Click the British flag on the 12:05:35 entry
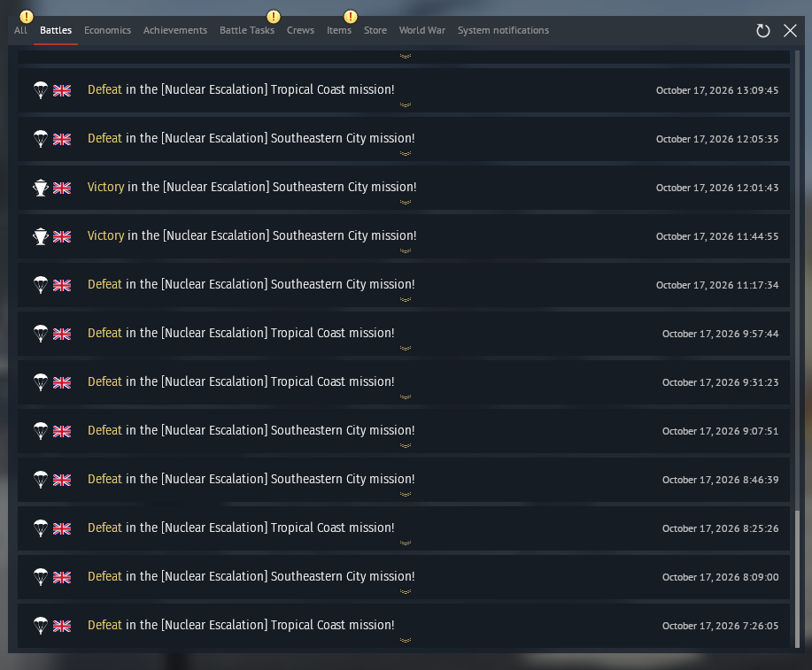 coord(62,139)
